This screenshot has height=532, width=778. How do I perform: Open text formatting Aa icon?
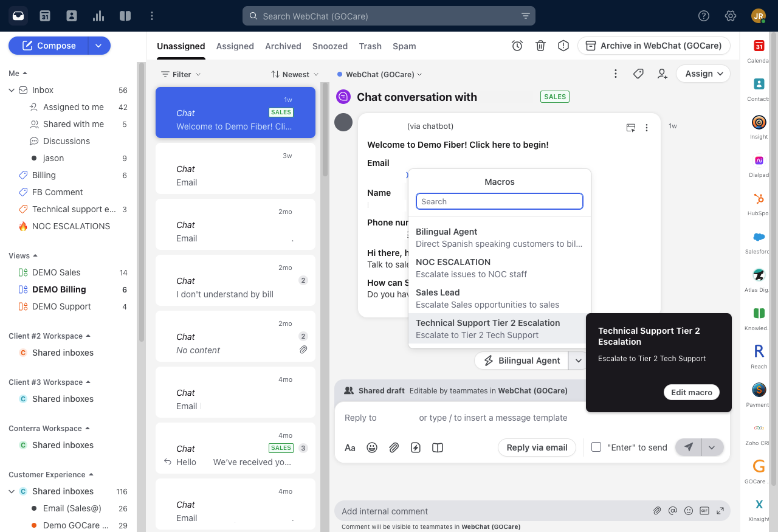(350, 447)
